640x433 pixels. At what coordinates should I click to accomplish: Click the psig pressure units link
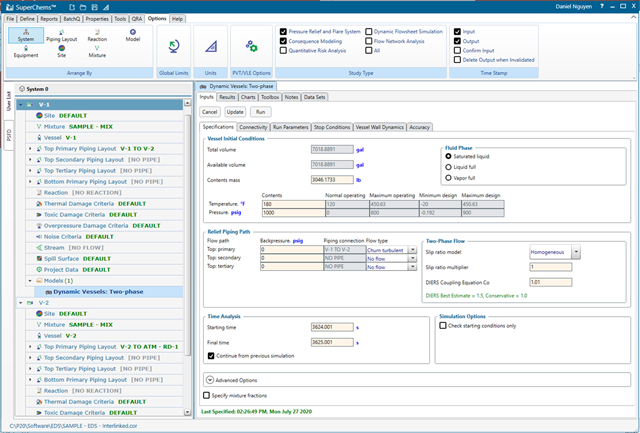click(236, 213)
